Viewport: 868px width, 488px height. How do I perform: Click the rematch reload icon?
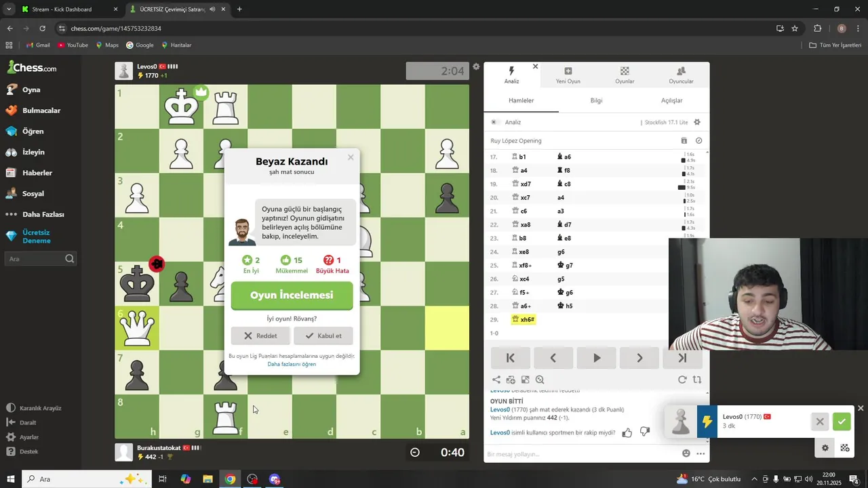pos(682,380)
